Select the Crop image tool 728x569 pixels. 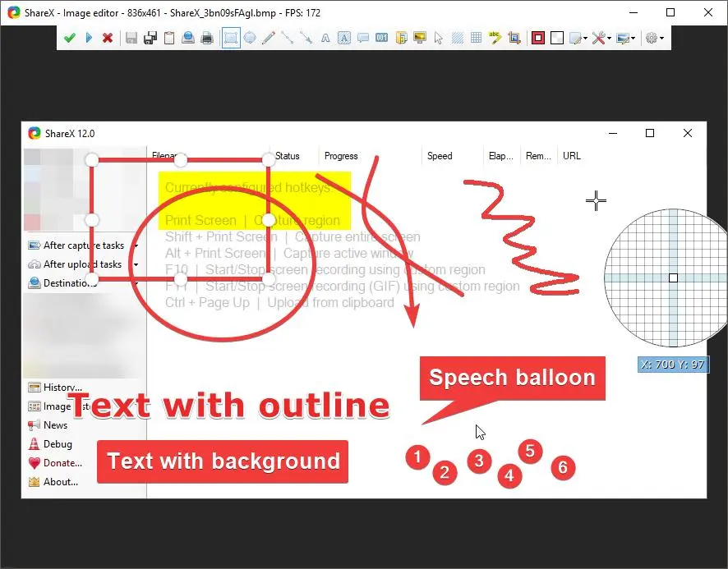pyautogui.click(x=514, y=38)
